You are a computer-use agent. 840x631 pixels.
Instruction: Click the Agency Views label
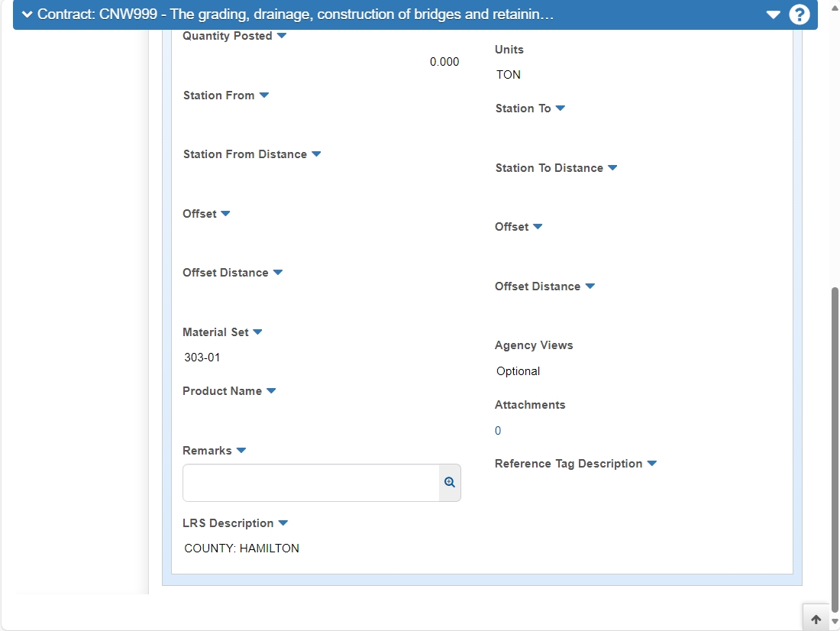click(534, 346)
